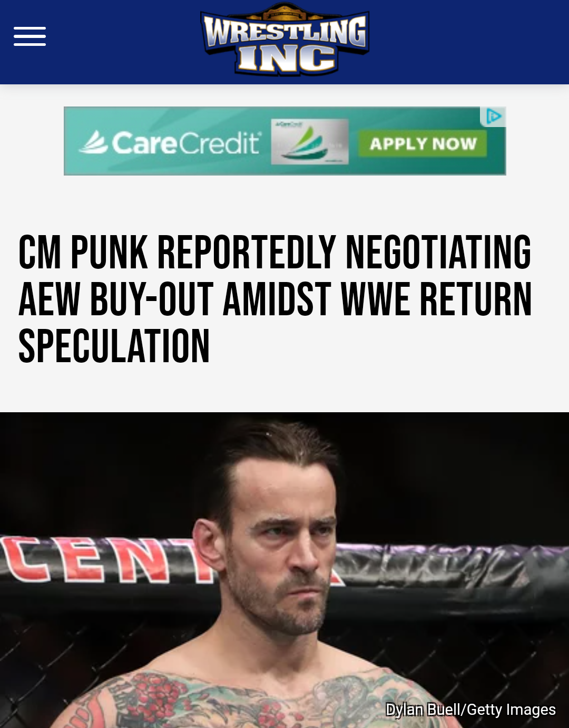
Task: Click the championship belt atop the logo
Action: tap(285, 12)
